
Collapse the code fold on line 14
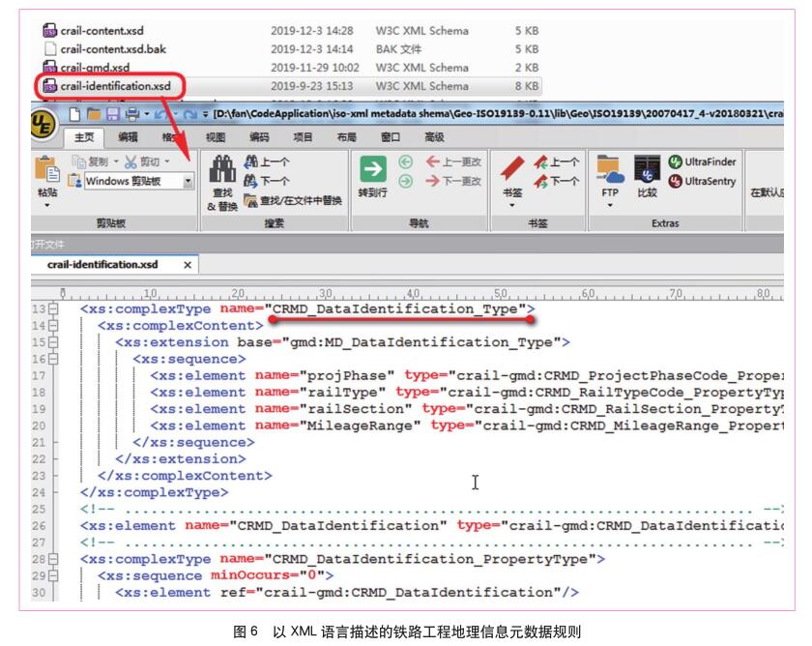pos(53,326)
